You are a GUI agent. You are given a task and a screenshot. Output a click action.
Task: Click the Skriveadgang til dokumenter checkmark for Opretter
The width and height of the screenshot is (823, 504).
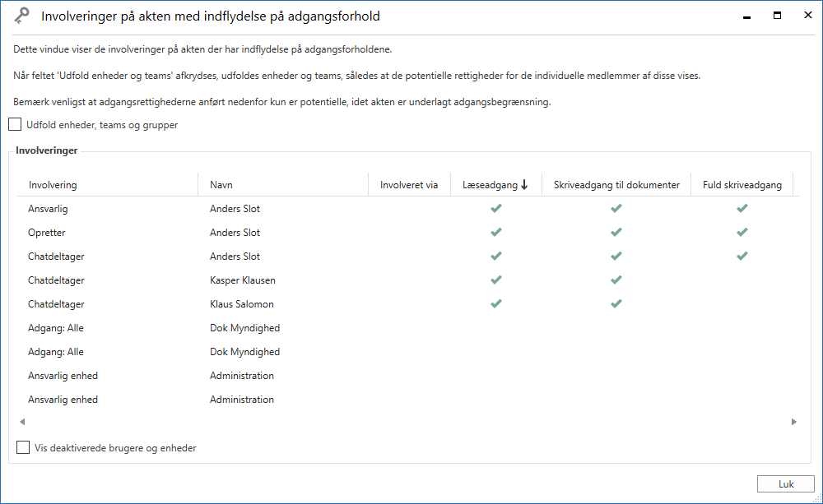tap(616, 233)
